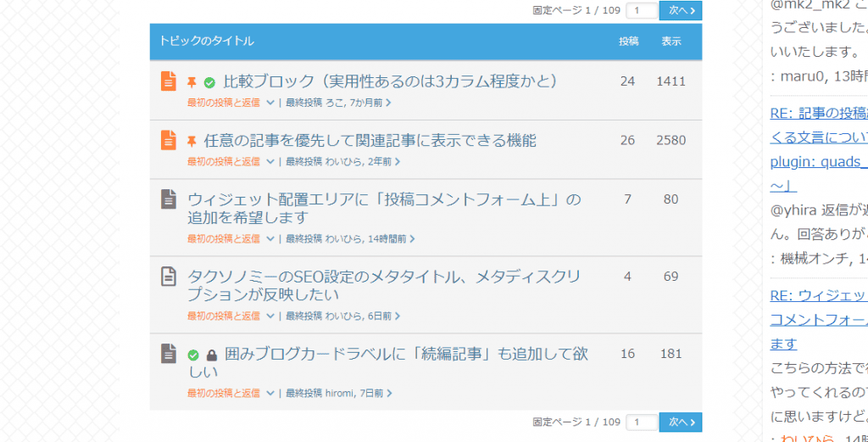Viewport: 868px width, 442px height.
Task: Go to last post by わいひら, 6日前
Action: (x=342, y=316)
